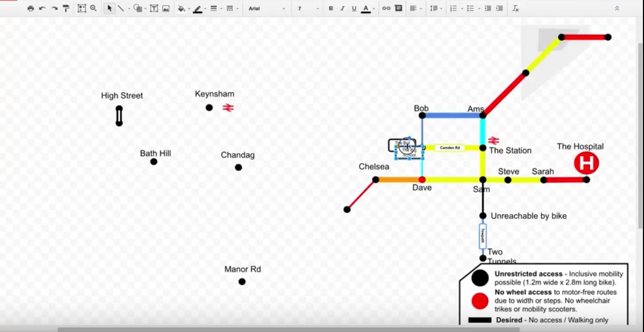Image resolution: width=644 pixels, height=332 pixels.
Task: Click the Insert link icon
Action: 386,9
